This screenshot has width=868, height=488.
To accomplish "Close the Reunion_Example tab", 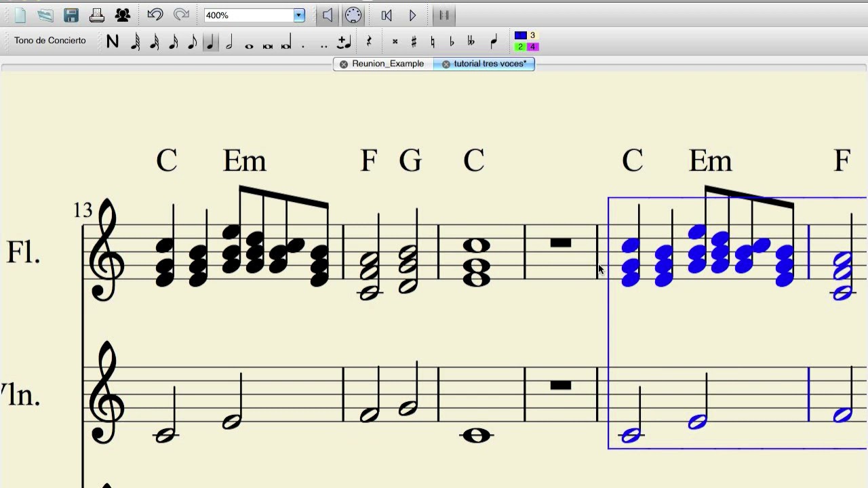I will click(343, 64).
